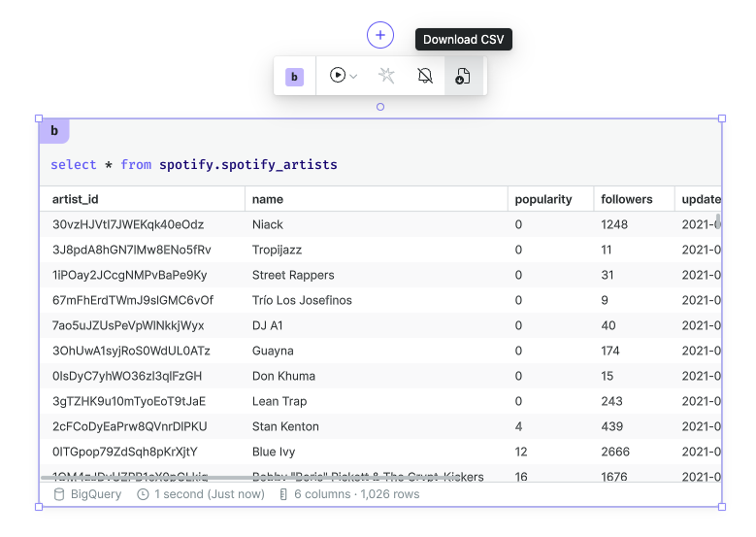756x537 pixels.
Task: Click the 'BigQuery' source label
Action: (x=96, y=494)
